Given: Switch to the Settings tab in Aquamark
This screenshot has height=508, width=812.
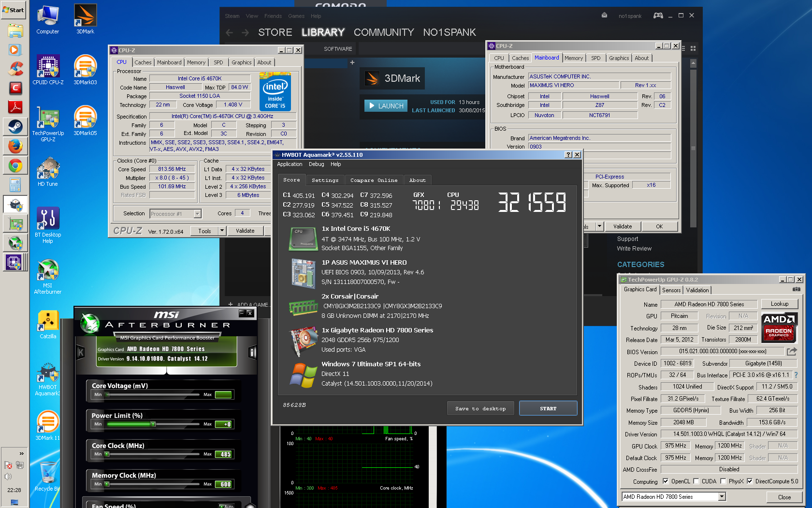Looking at the screenshot, I should pyautogui.click(x=325, y=180).
